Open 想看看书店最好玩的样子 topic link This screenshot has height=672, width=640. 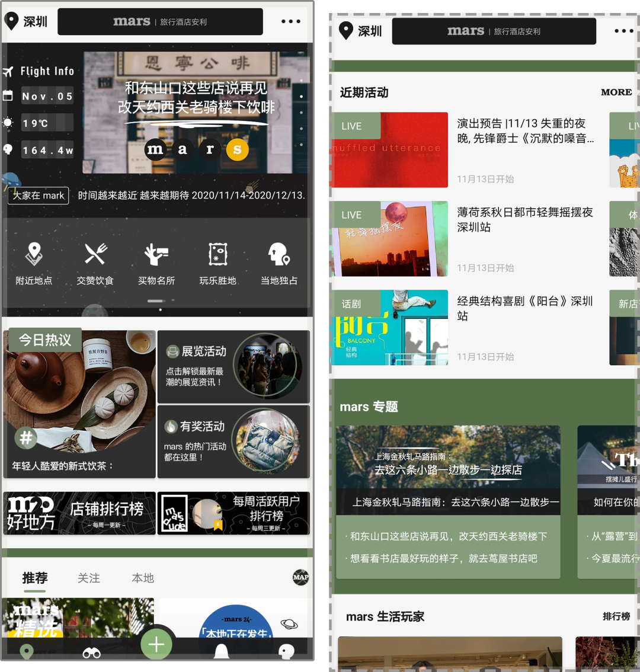[x=441, y=558]
